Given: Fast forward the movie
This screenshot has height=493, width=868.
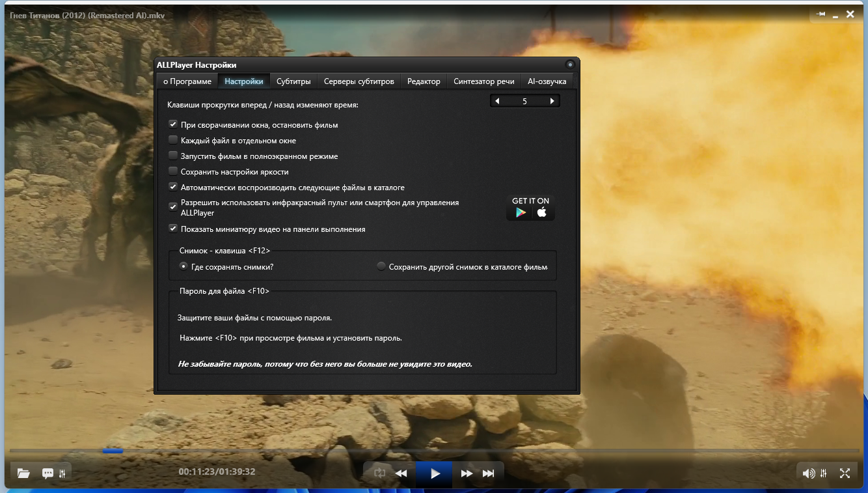Looking at the screenshot, I should [467, 473].
